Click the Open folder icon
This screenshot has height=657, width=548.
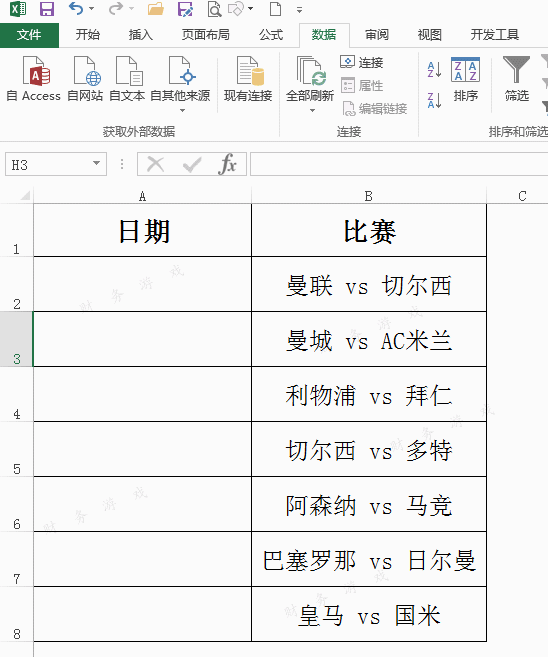point(155,8)
